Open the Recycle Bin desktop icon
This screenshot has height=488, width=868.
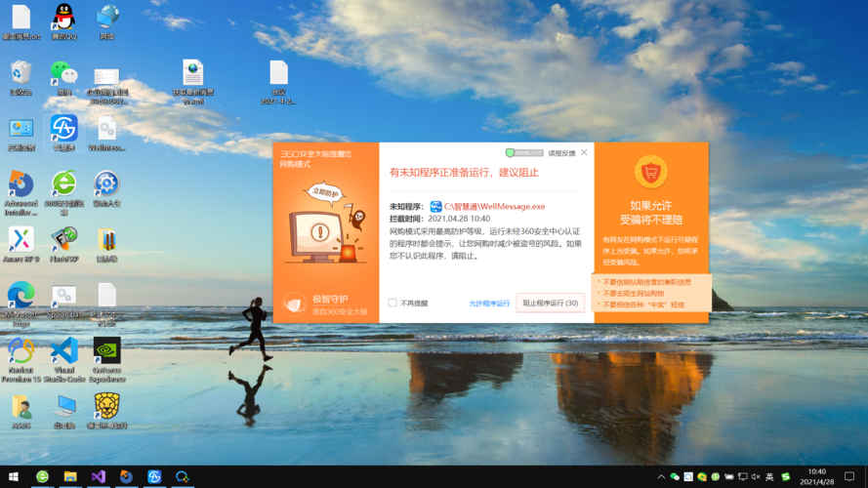click(x=21, y=73)
